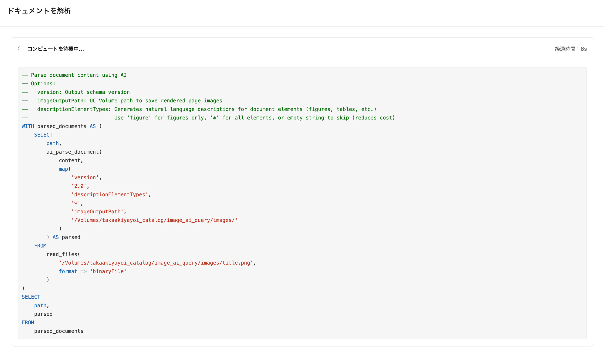
Task: Click the final parsed_documents table name
Action: coord(59,331)
